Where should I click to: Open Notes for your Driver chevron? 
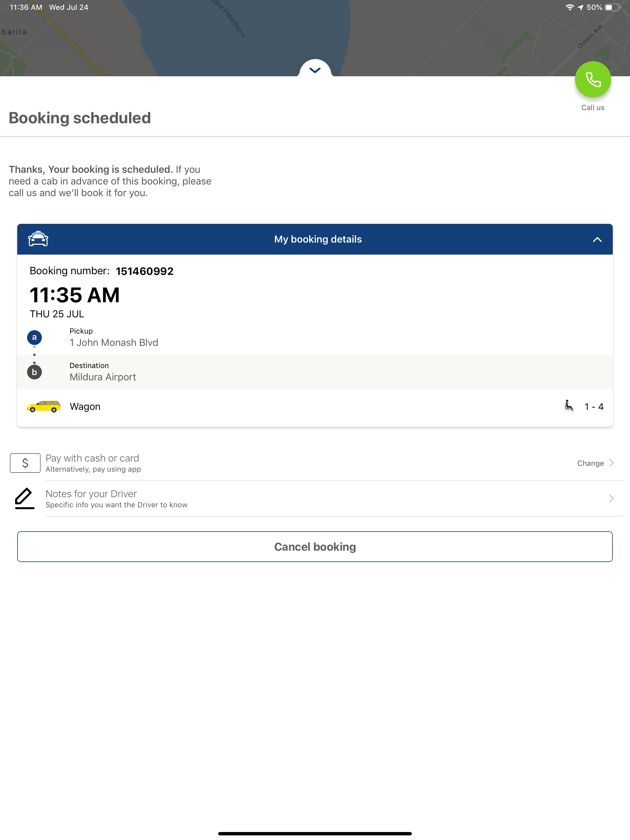611,498
